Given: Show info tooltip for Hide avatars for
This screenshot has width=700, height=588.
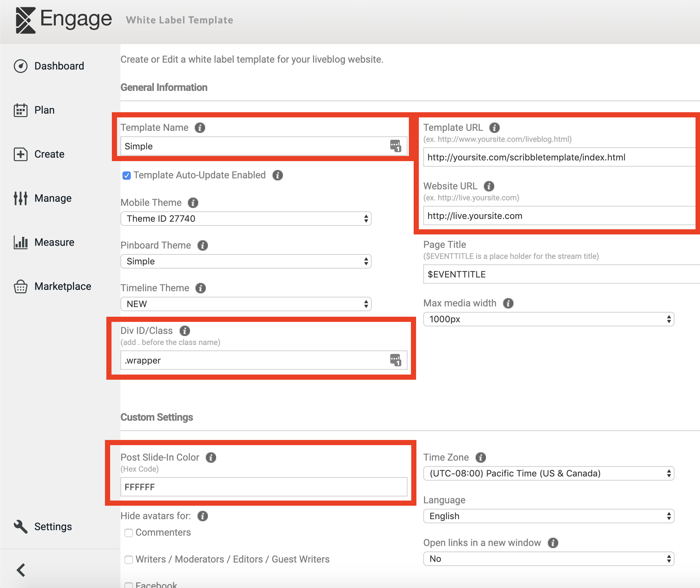Looking at the screenshot, I should [203, 516].
